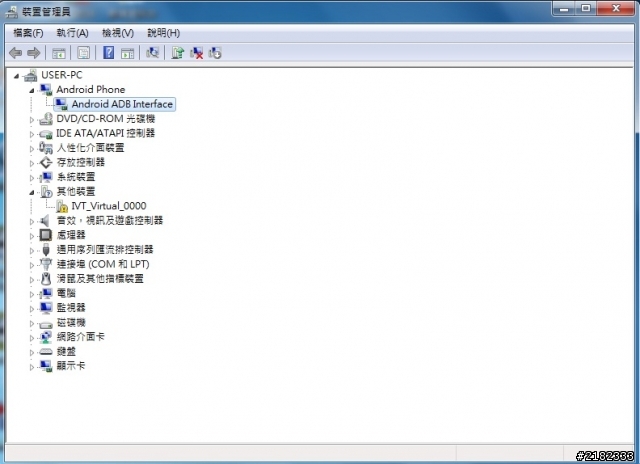Select the 磁碟機 category label

click(x=71, y=322)
